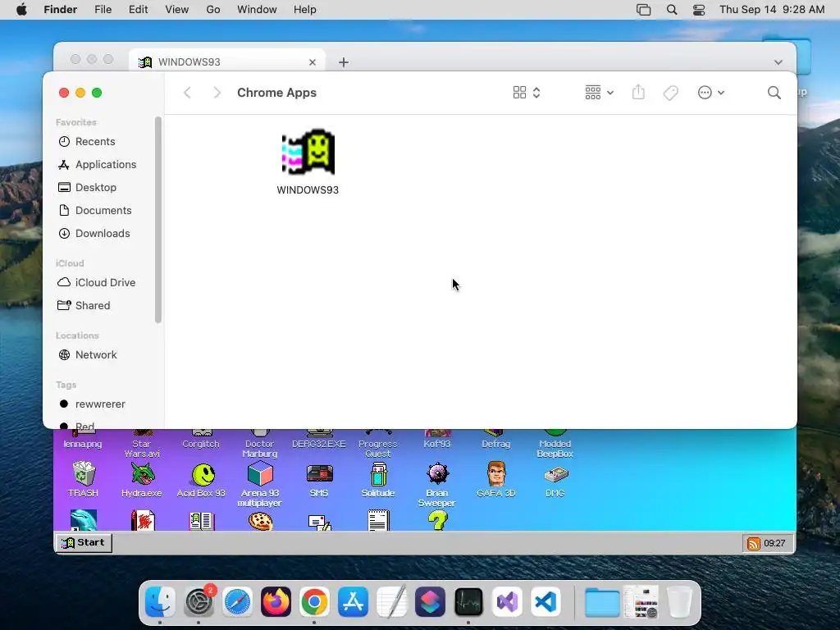
Task: Go forward in Finder navigation
Action: pyautogui.click(x=217, y=93)
